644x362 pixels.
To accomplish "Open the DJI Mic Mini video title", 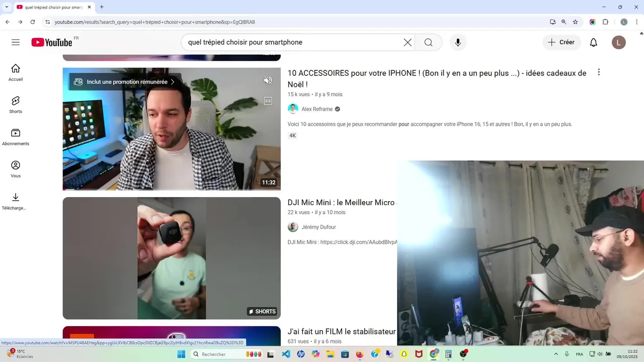I will pyautogui.click(x=341, y=203).
